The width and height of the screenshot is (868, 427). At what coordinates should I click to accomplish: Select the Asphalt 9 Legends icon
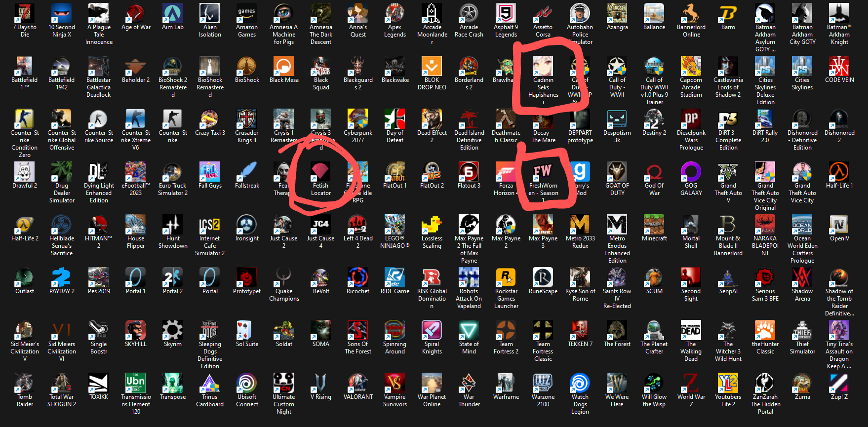506,13
